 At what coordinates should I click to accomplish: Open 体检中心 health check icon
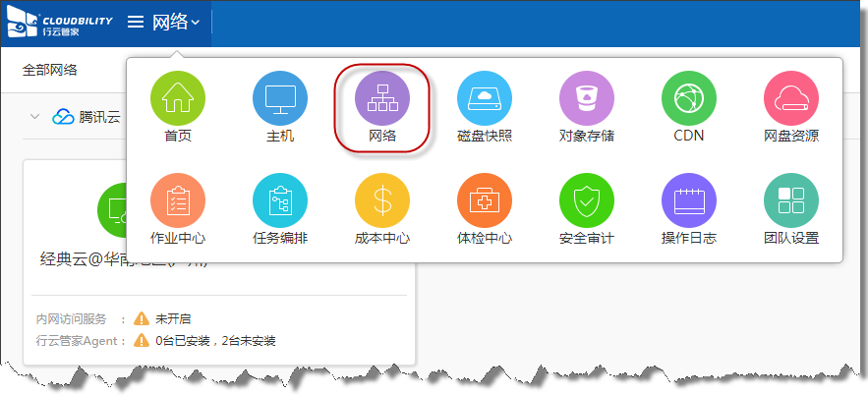(x=485, y=201)
